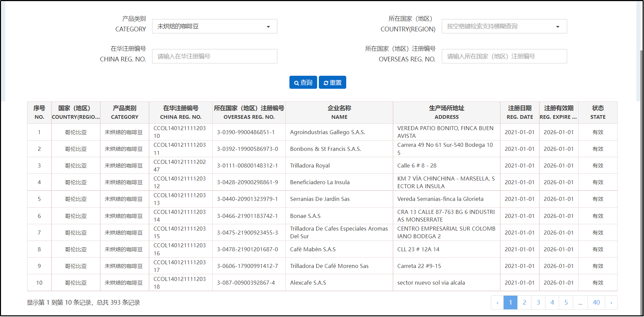Select company name Agroindustrias Gallego S.A.S.
This screenshot has height=317, width=644.
pyautogui.click(x=328, y=132)
